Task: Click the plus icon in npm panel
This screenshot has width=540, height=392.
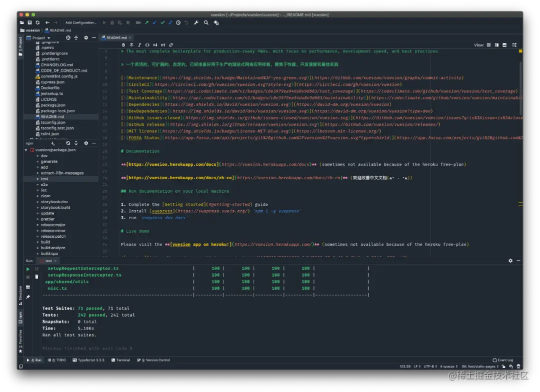Action: click(x=52, y=143)
